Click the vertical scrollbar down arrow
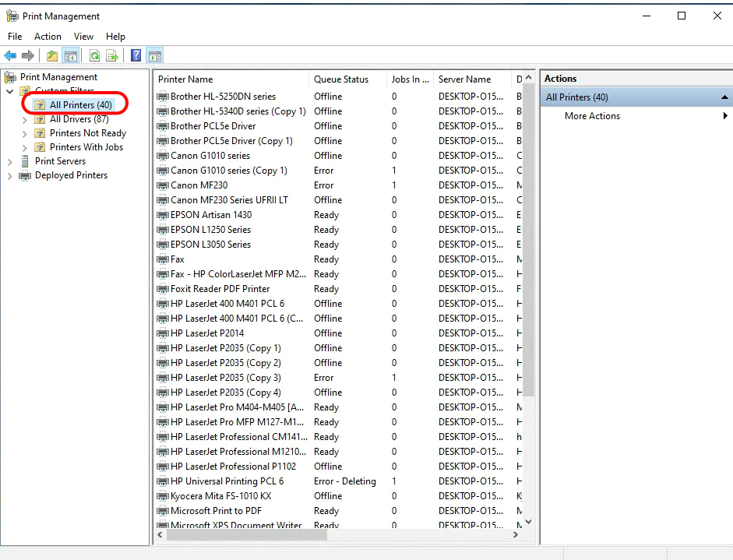The image size is (733, 560). point(529,522)
